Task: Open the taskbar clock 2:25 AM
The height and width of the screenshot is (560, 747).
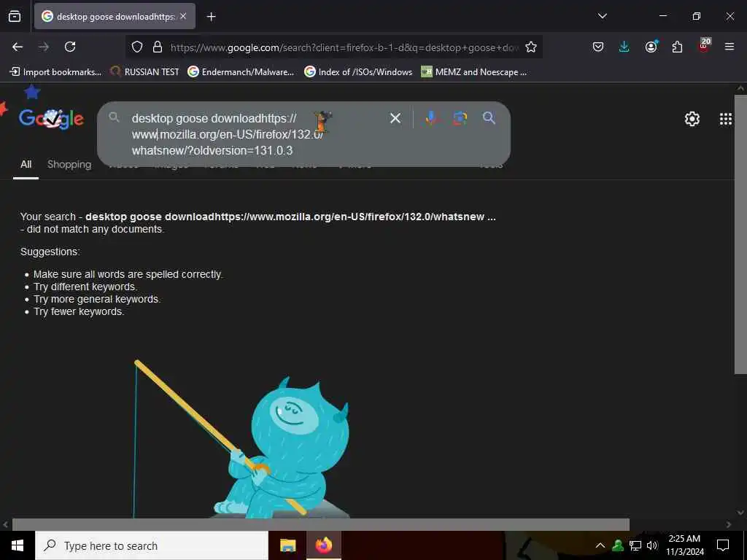Action: (x=684, y=545)
